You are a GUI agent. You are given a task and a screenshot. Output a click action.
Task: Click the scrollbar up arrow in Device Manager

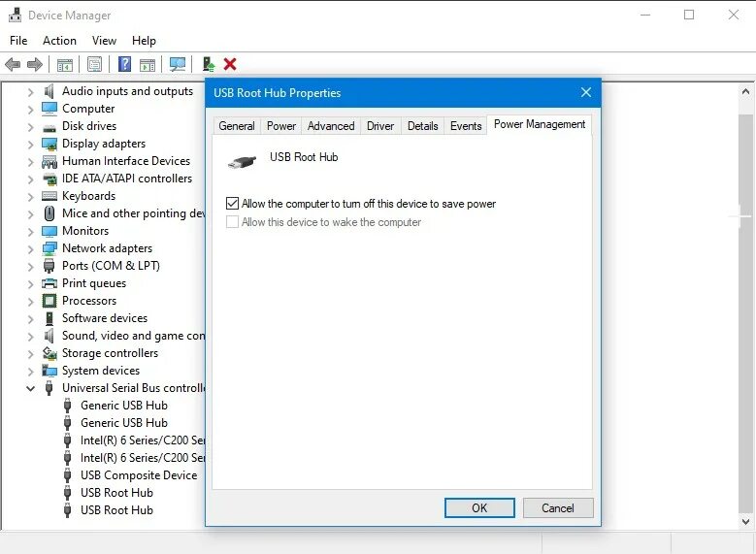[745, 91]
